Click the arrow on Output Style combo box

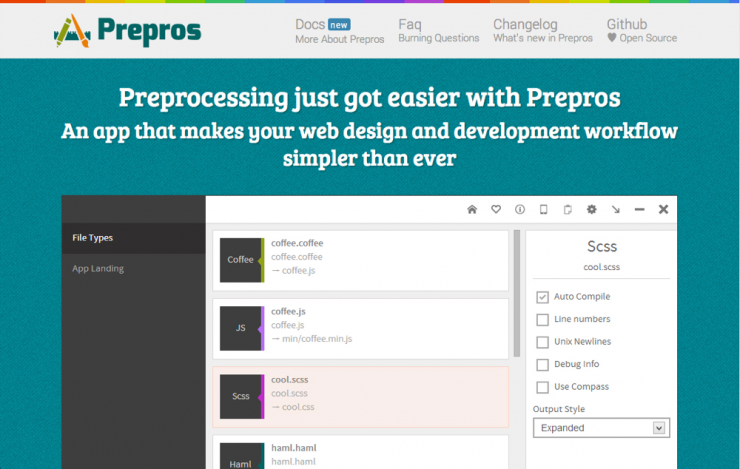point(659,428)
